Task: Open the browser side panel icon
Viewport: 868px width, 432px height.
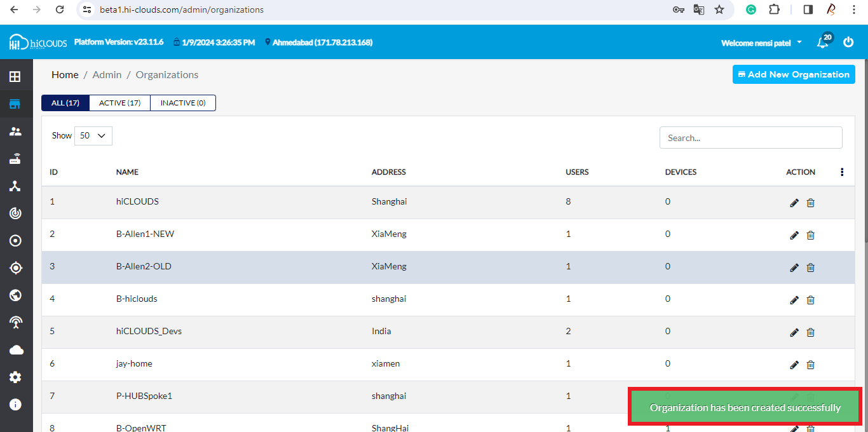Action: pyautogui.click(x=808, y=10)
